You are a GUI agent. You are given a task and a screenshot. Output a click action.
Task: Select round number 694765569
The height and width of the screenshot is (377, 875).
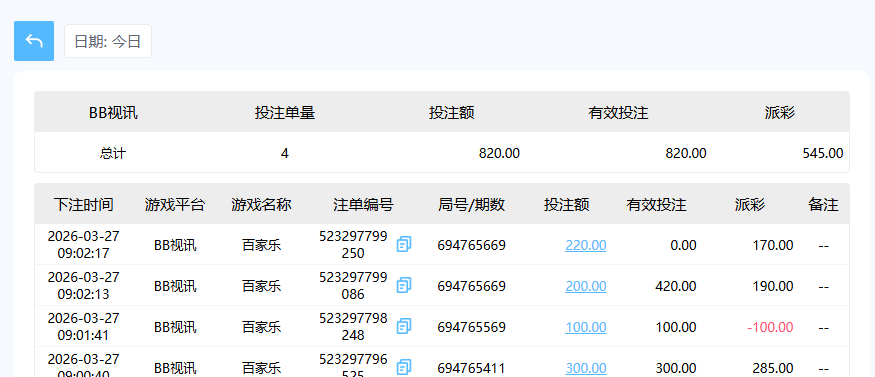(472, 327)
